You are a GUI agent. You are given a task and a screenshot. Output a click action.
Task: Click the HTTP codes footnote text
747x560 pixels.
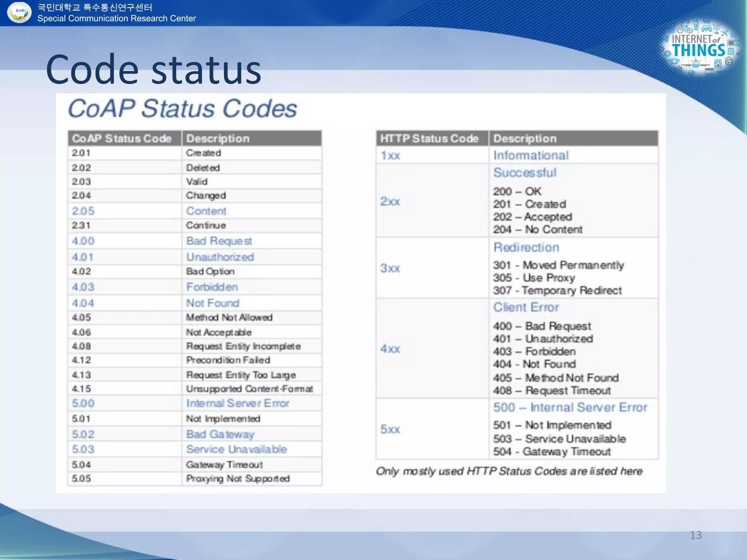509,471
